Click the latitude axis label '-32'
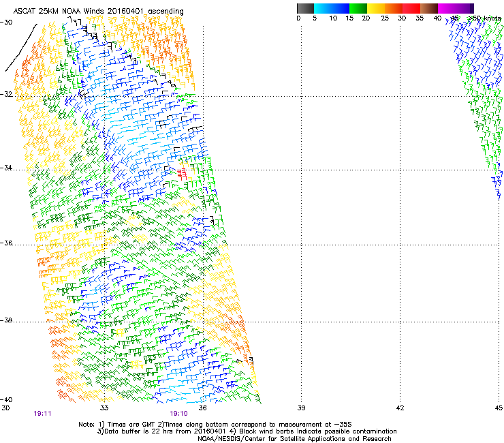 6,94
